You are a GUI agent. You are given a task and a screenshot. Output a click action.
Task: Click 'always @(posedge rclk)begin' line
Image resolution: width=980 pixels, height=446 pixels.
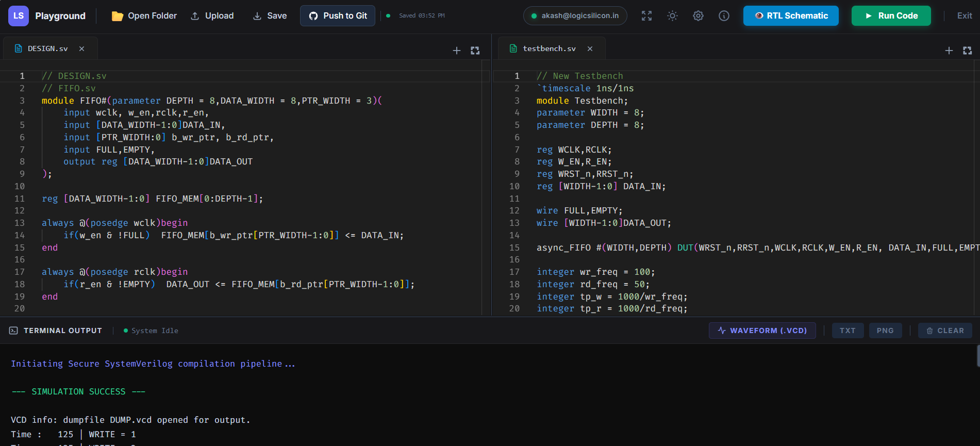pyautogui.click(x=114, y=272)
